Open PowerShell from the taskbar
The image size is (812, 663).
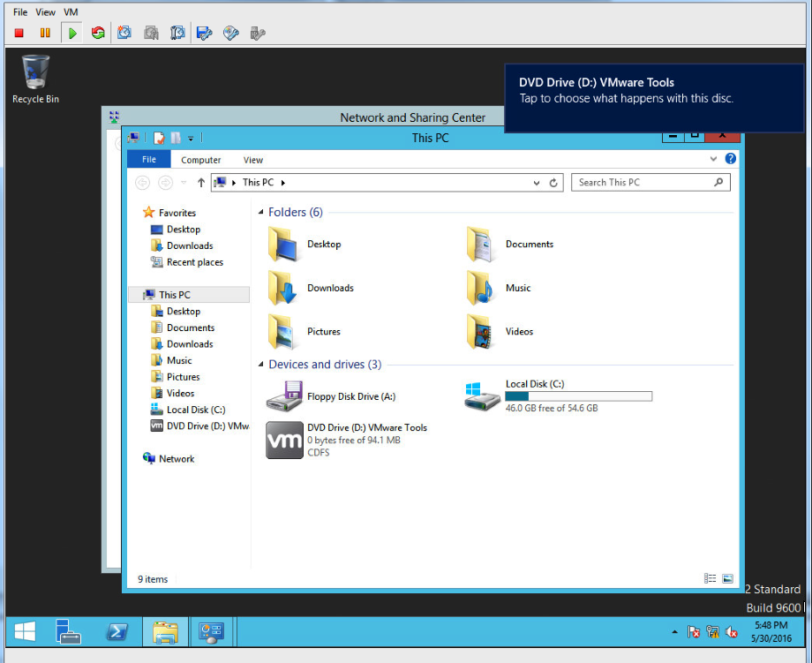[x=117, y=632]
